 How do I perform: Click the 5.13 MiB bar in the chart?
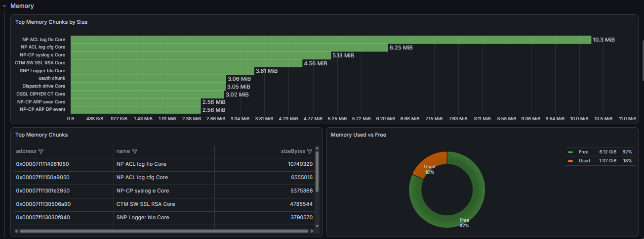201,55
